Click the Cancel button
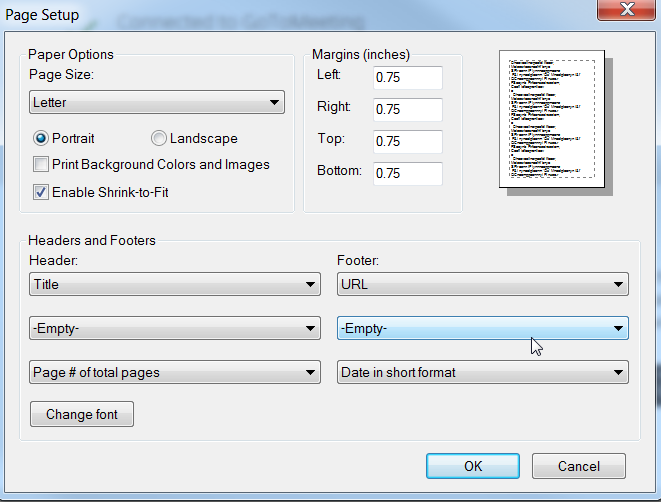The height and width of the screenshot is (502, 661). coord(579,466)
